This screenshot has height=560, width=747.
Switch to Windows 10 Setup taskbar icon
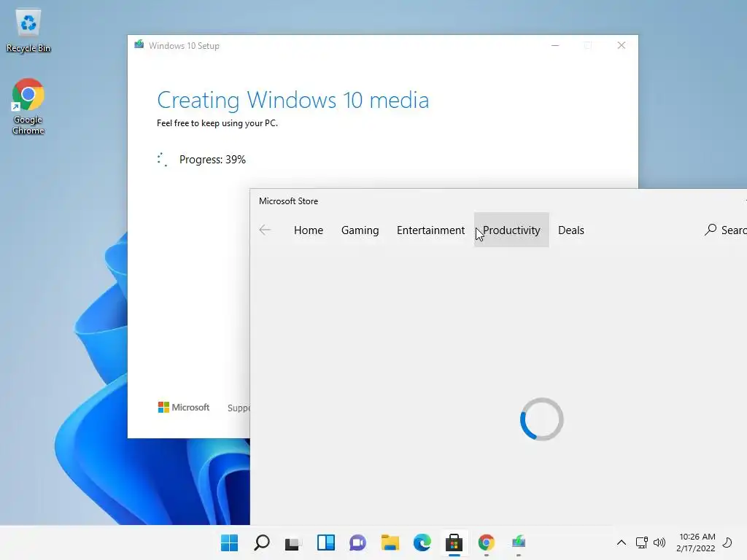coord(519,542)
